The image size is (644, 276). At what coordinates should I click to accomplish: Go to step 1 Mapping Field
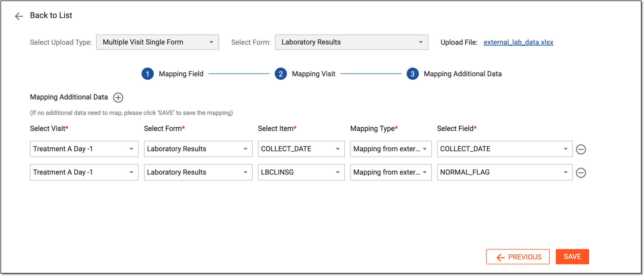pos(172,74)
